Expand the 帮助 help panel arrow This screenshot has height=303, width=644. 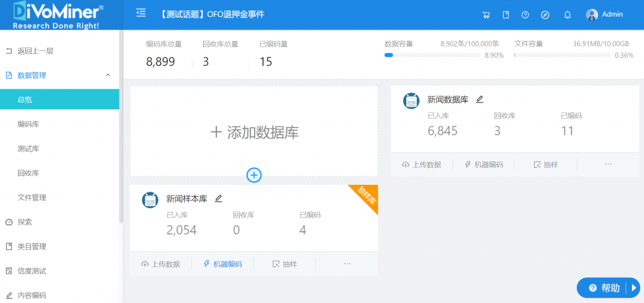click(635, 288)
